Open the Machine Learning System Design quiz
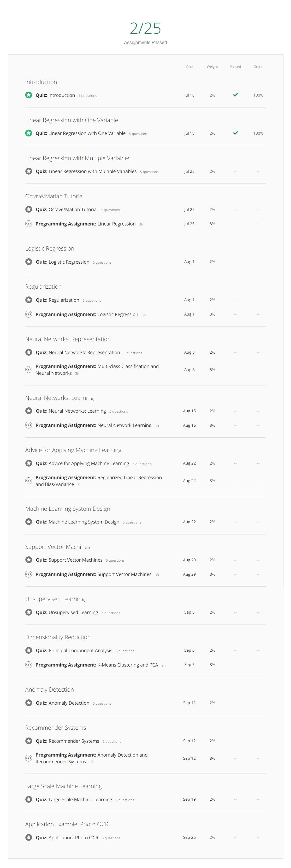The image size is (291, 868). click(x=77, y=522)
